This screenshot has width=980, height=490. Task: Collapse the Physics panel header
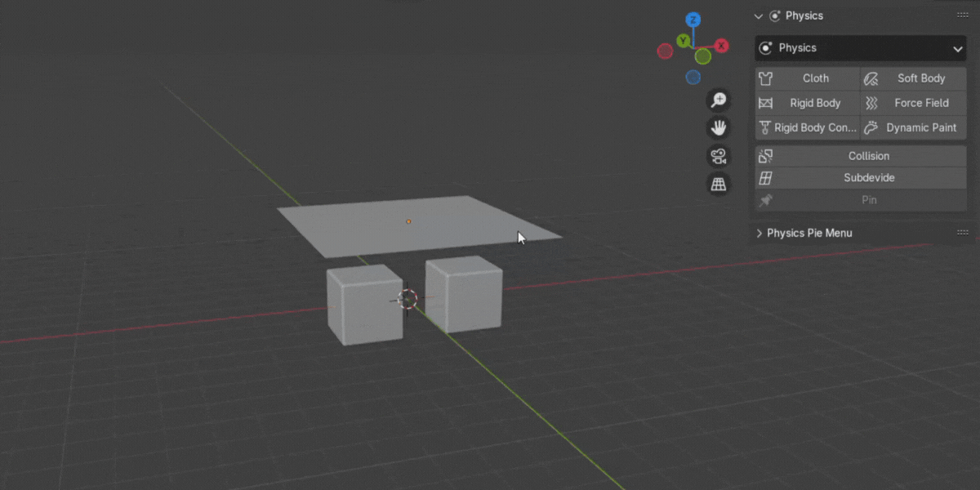pos(759,16)
